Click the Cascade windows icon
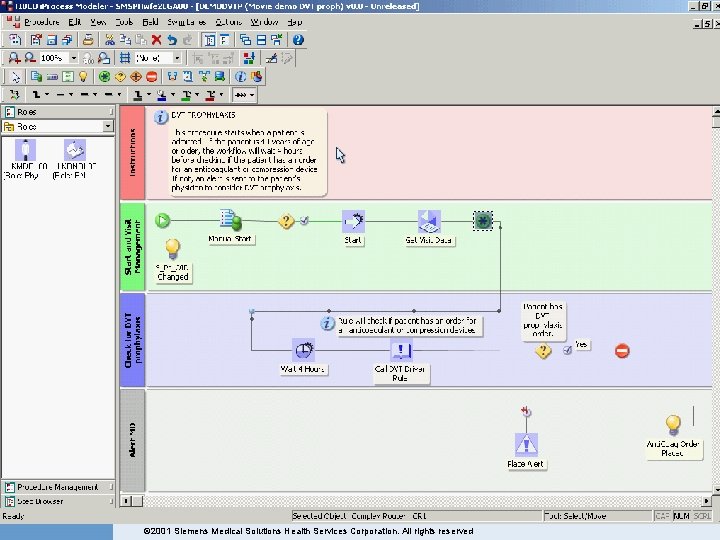Image resolution: width=720 pixels, height=540 pixels. click(245, 40)
